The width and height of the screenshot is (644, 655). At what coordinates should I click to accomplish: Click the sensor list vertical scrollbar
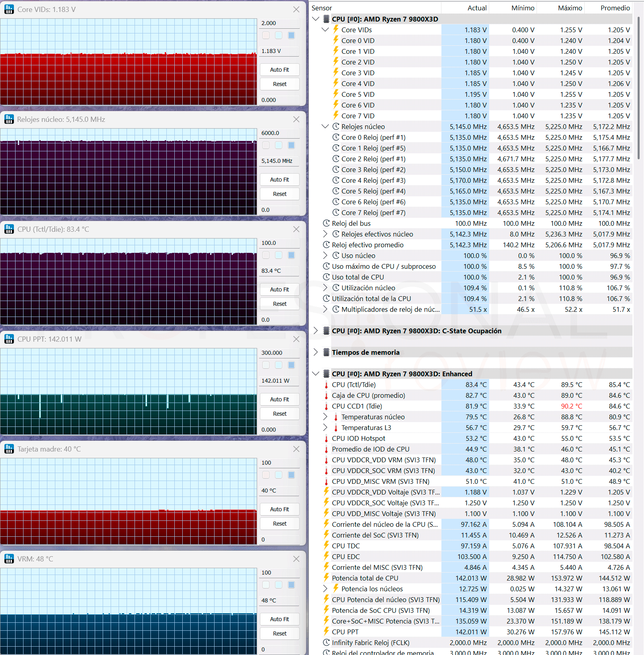click(x=639, y=88)
